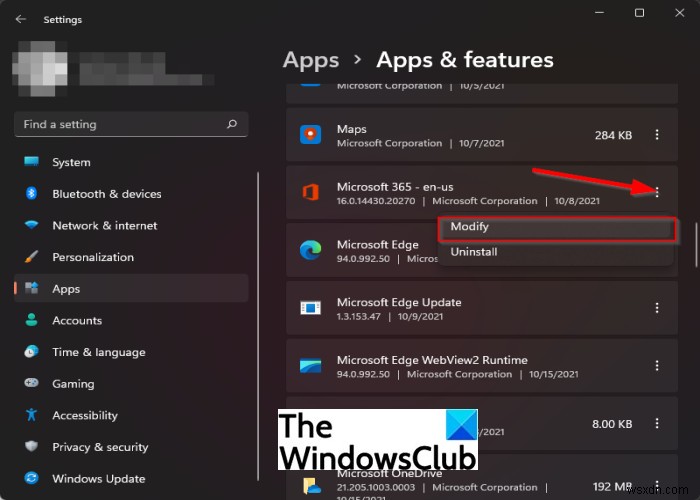Image resolution: width=700 pixels, height=500 pixels.
Task: Focus the Find a setting field
Action: pyautogui.click(x=131, y=124)
